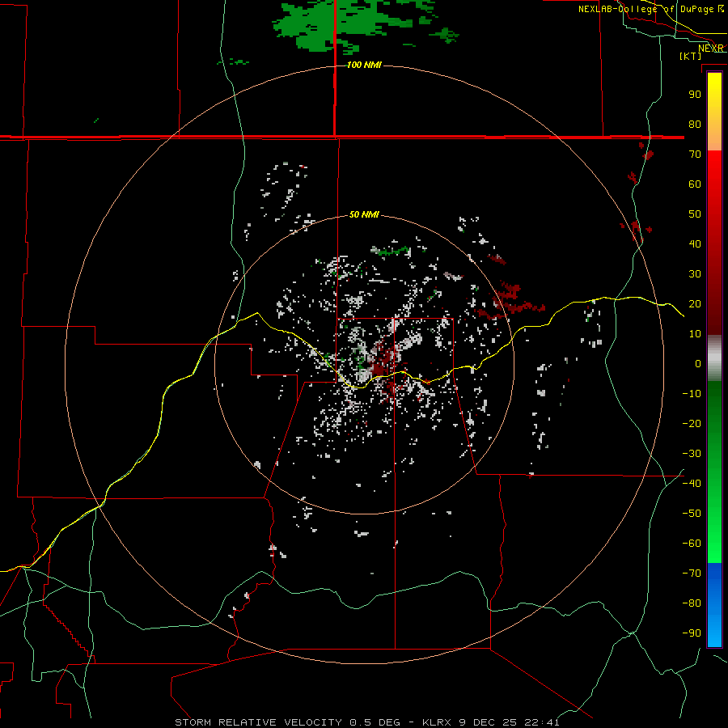Image resolution: width=728 pixels, height=728 pixels.
Task: Click the "STORM RELATIVE VELOCITY 0.5 DEG" caption
Action: point(287,722)
